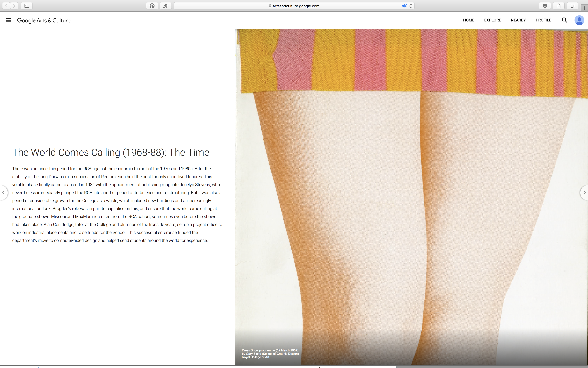This screenshot has height=368, width=588.
Task: Open the NEARBY section
Action: (518, 20)
